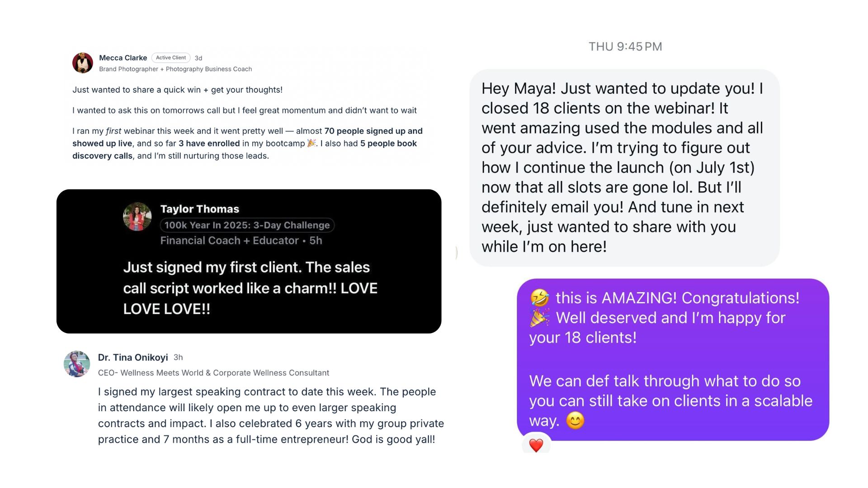Click the 'Active Client' badge
Image resolution: width=868 pixels, height=488 pixels.
click(171, 58)
